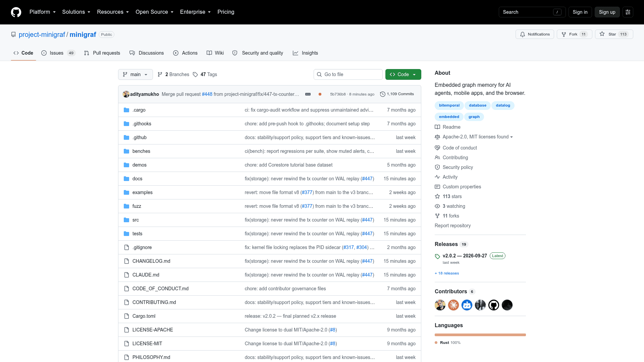
Task: Switch to the Actions tab
Action: [x=185, y=53]
